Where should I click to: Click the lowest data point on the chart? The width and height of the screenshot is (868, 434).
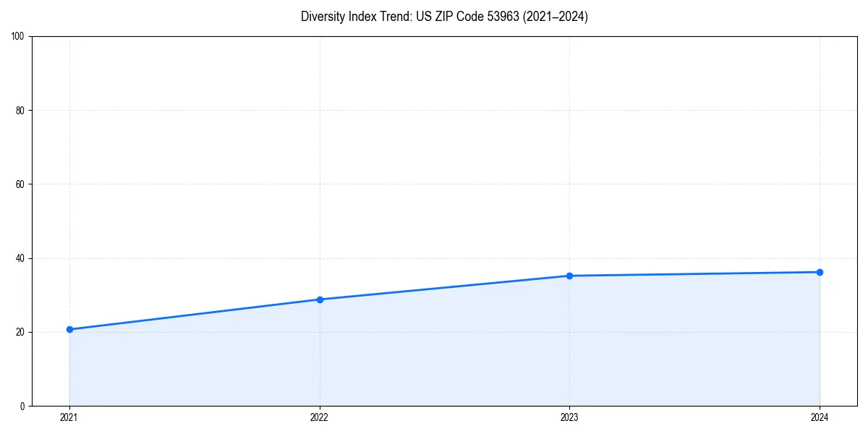pyautogui.click(x=69, y=328)
